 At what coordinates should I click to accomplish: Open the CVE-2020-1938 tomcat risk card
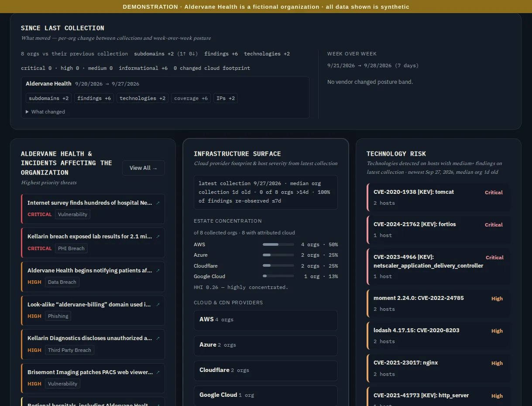[439, 197]
